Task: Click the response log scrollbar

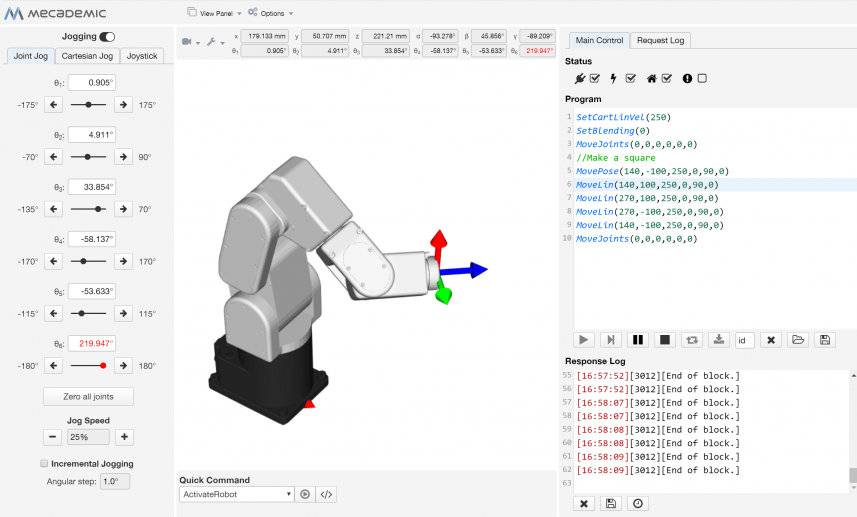Action: [853, 475]
